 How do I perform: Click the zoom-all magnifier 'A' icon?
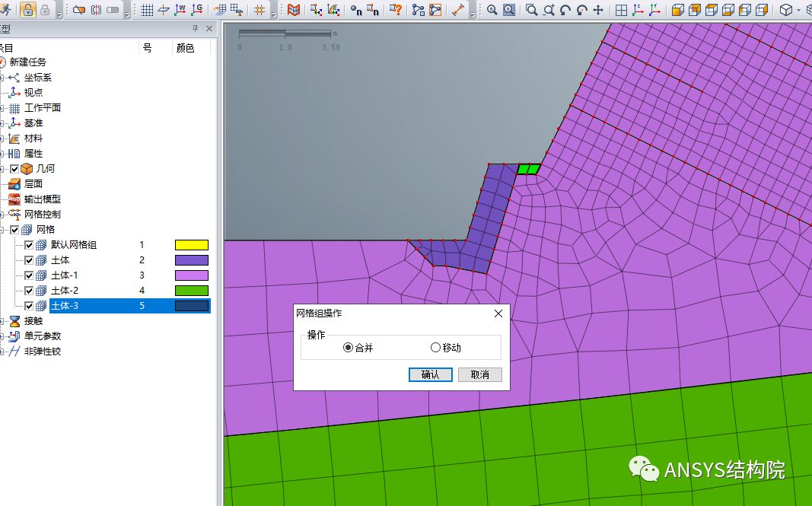pyautogui.click(x=492, y=9)
